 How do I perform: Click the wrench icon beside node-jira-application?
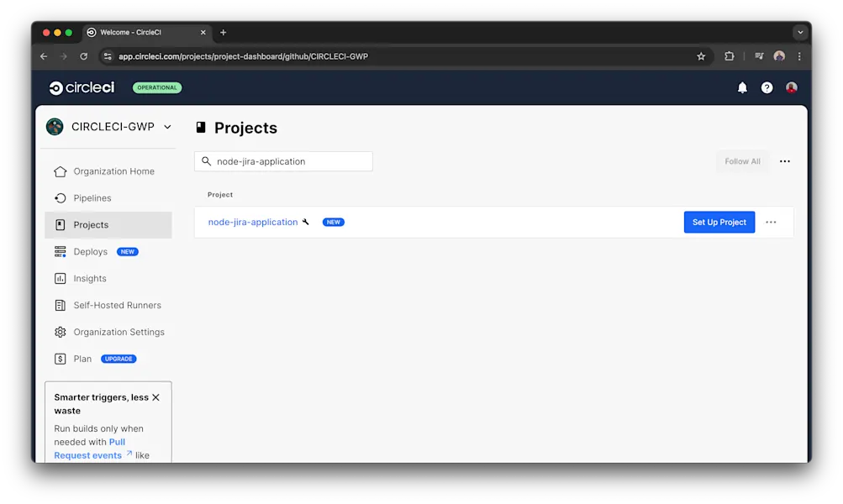307,222
